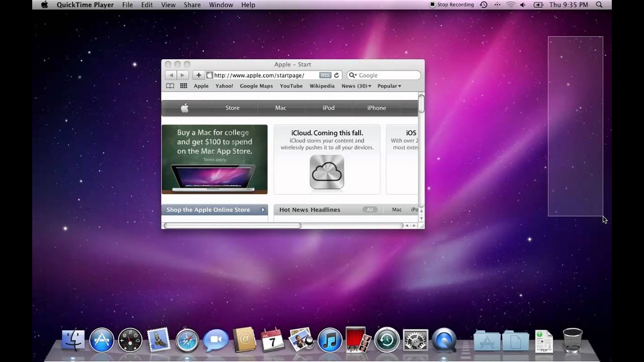Click the Safari address field
This screenshot has width=644, height=362.
click(274, 75)
